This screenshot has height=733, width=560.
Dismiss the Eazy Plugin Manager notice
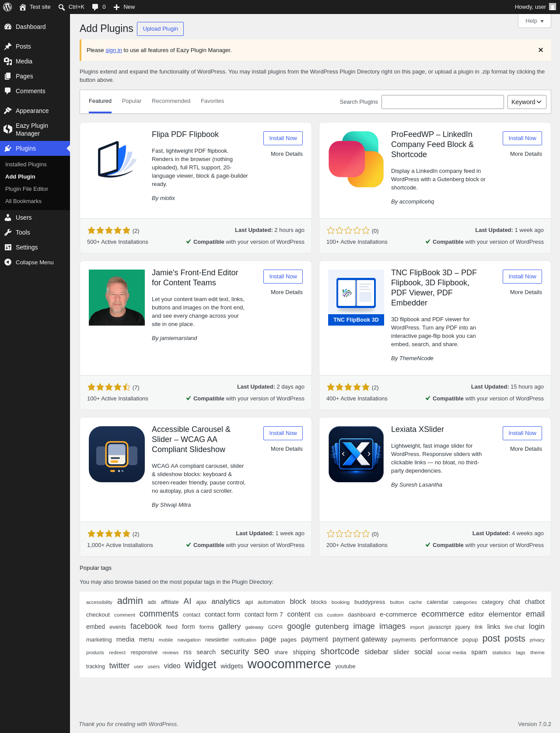(541, 50)
